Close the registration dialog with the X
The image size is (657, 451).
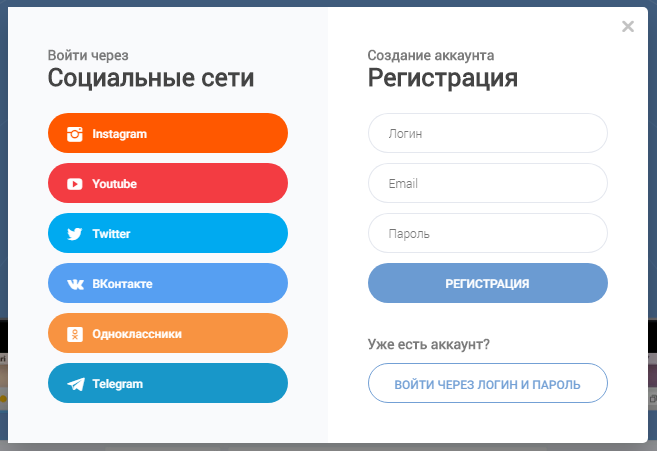pyautogui.click(x=628, y=27)
